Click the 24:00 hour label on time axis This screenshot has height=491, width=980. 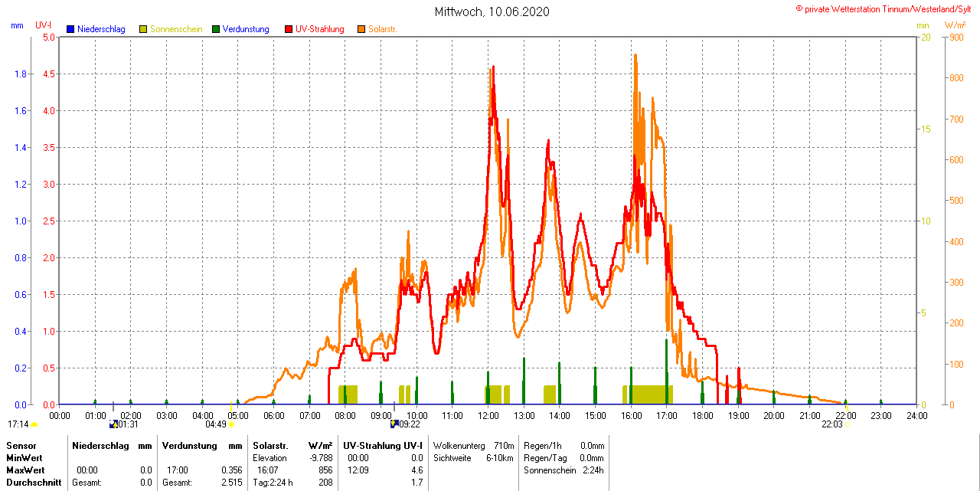(916, 415)
